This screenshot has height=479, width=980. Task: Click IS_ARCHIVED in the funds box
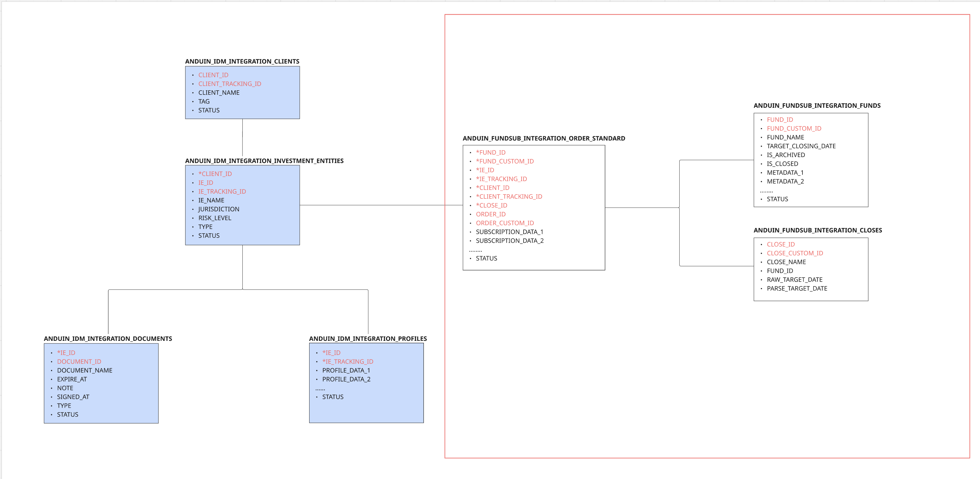tap(785, 155)
